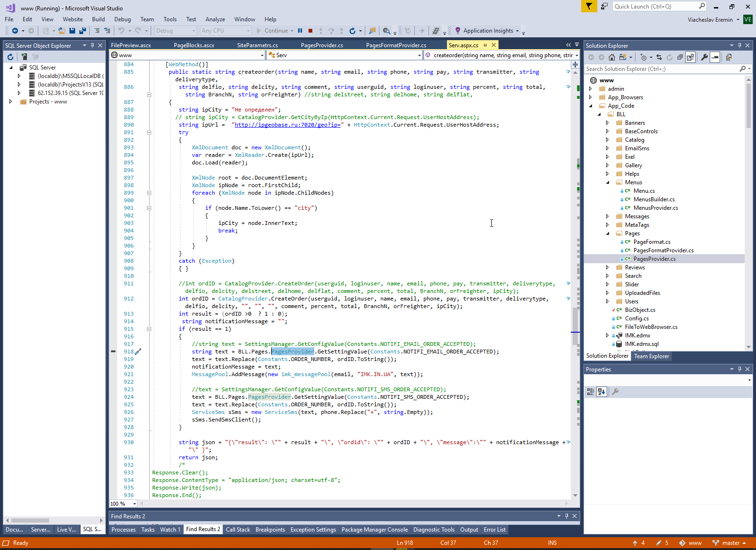Open Solution Explorer Properties wrench icon
Screen dimensions: 756x550
[x=704, y=57]
